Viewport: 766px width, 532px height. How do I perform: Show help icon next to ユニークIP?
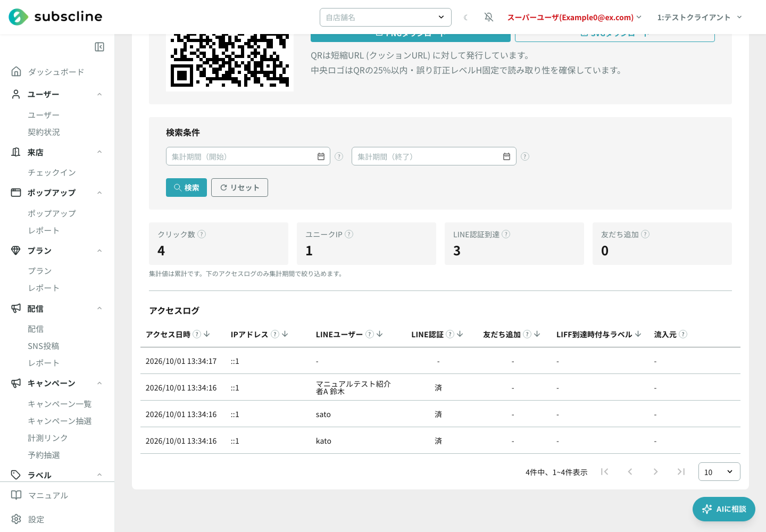click(x=349, y=234)
